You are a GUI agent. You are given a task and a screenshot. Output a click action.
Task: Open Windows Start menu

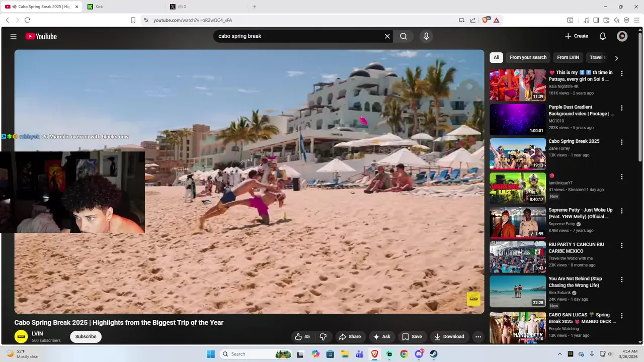tap(211, 354)
